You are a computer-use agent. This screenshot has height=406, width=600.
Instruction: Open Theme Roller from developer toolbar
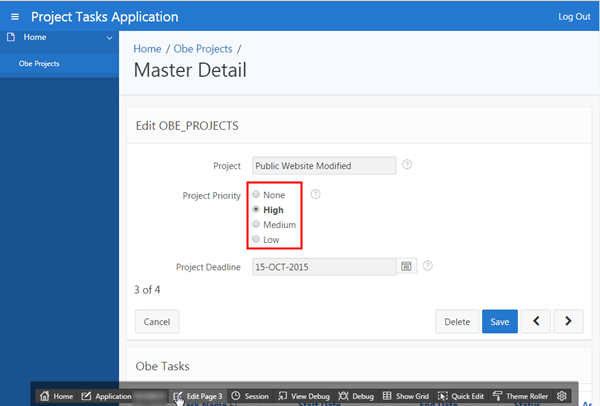coord(520,396)
